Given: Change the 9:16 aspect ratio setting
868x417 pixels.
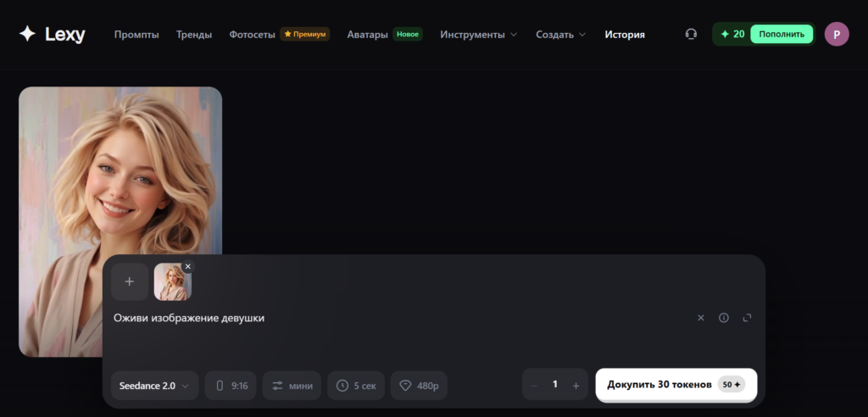Looking at the screenshot, I should click(x=231, y=386).
